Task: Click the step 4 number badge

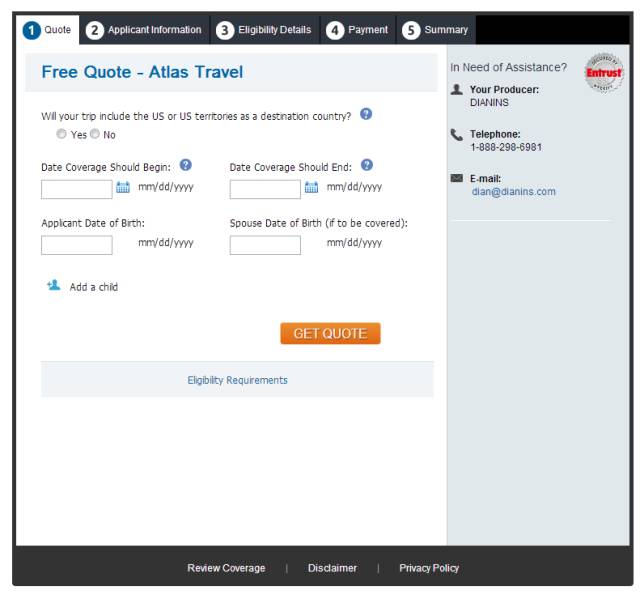Action: (335, 30)
